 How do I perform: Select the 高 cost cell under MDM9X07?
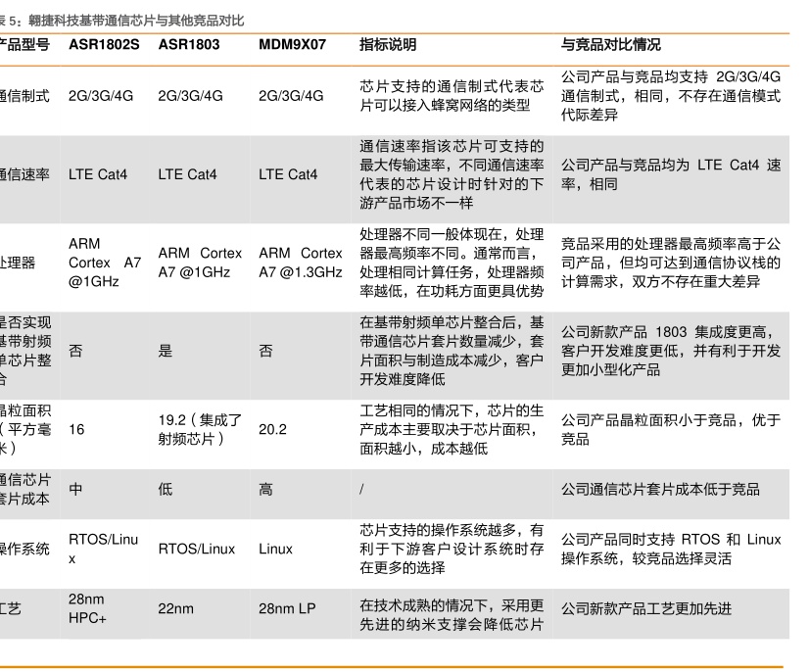pyautogui.click(x=265, y=489)
